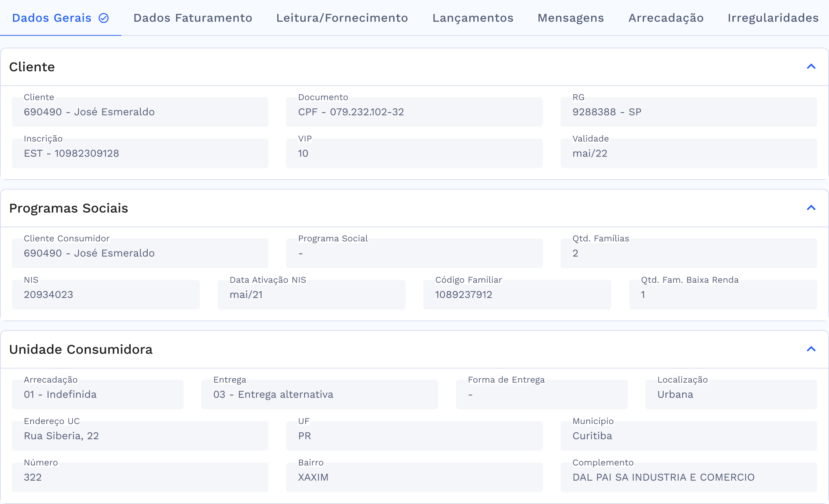Collapse the Programas Sociais section
The image size is (829, 504).
(811, 208)
